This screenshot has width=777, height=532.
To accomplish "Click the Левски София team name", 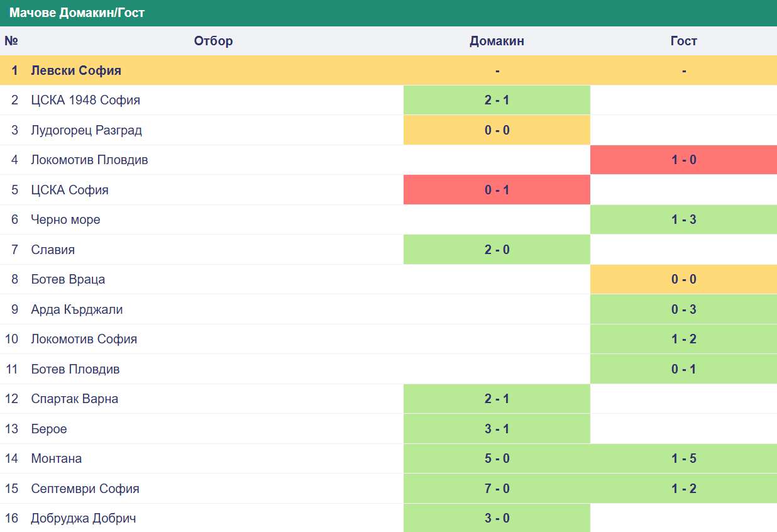I will [76, 70].
